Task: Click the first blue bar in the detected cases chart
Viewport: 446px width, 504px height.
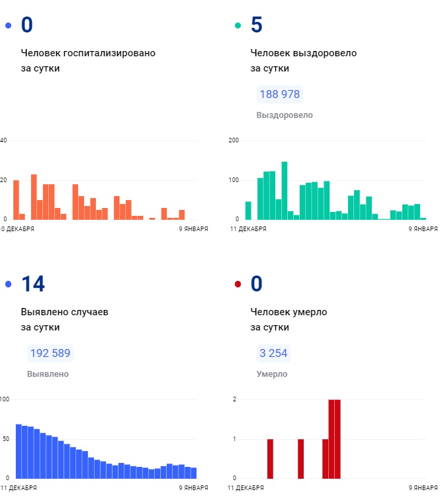Action: click(x=19, y=451)
